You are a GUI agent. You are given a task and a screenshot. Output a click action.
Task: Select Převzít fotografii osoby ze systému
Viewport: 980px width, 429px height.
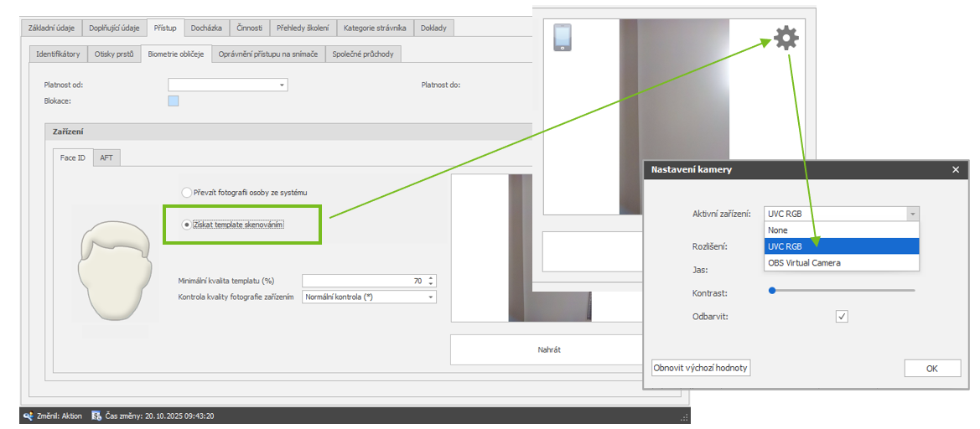187,193
